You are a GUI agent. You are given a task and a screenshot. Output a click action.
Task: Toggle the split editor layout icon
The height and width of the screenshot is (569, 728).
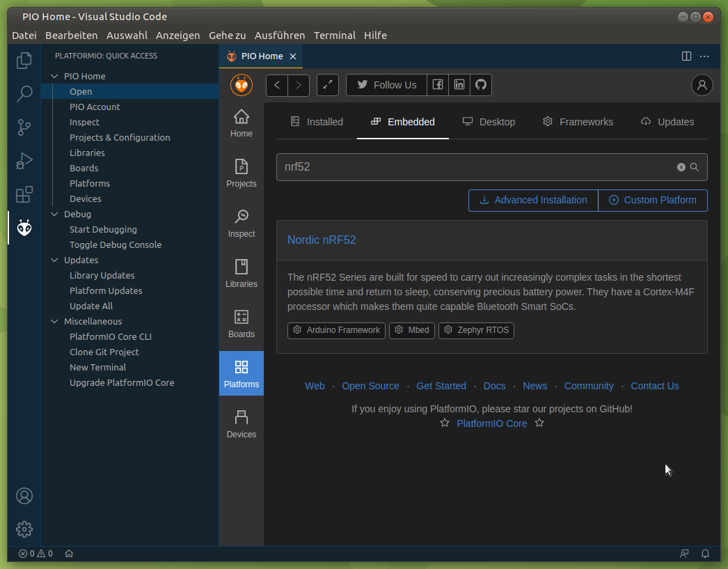[686, 56]
